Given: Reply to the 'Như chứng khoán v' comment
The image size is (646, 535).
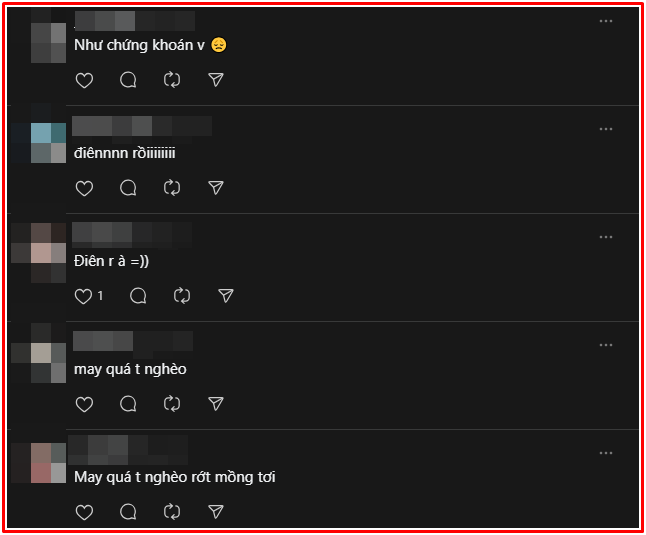Looking at the screenshot, I should (x=128, y=80).
